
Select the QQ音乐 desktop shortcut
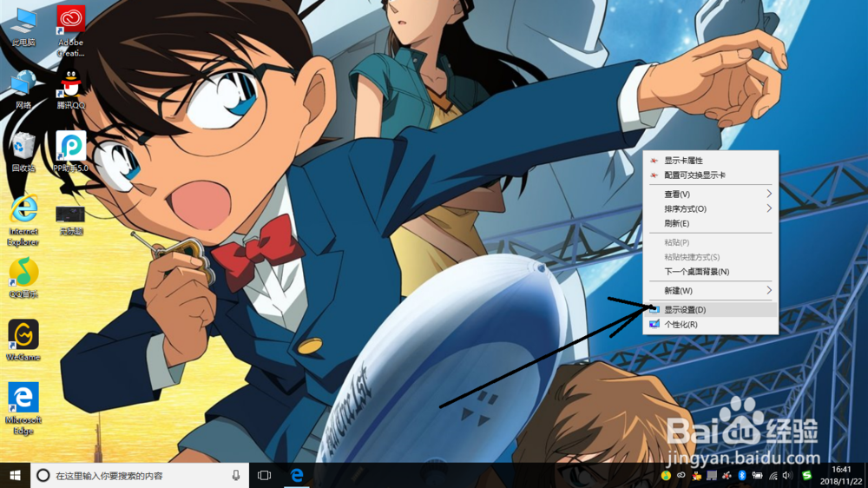tap(23, 278)
